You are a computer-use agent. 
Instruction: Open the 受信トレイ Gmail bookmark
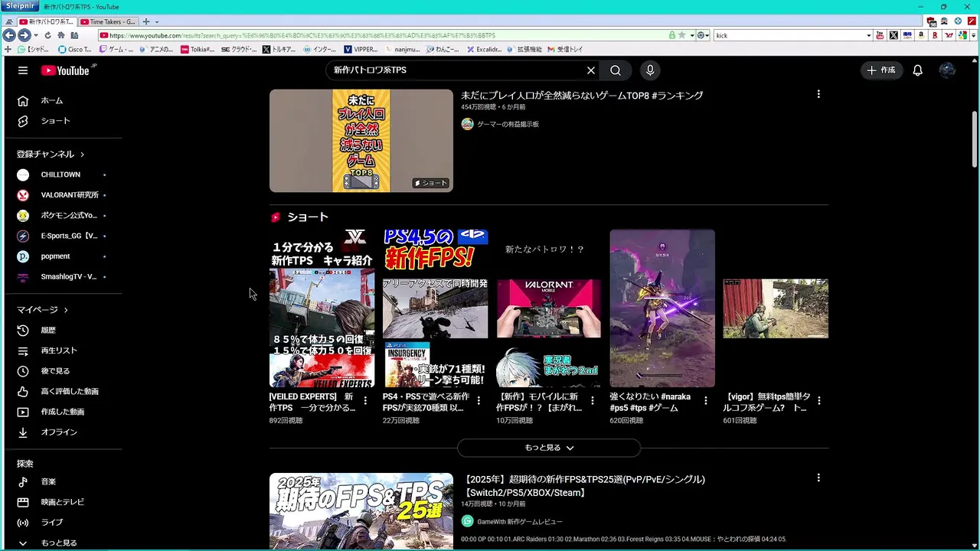click(566, 49)
